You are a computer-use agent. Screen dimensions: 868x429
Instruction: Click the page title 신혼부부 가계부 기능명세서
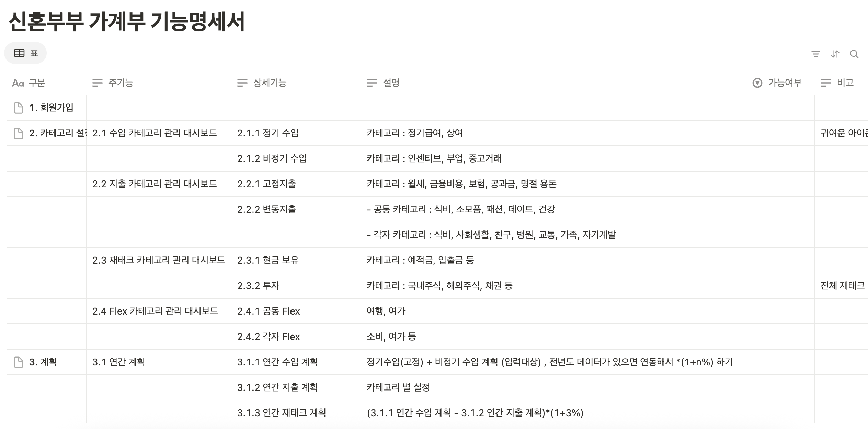click(126, 21)
